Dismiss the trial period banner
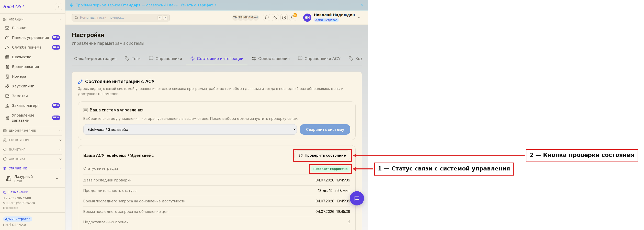Screen dimensions: 644x230 (x=362, y=5)
